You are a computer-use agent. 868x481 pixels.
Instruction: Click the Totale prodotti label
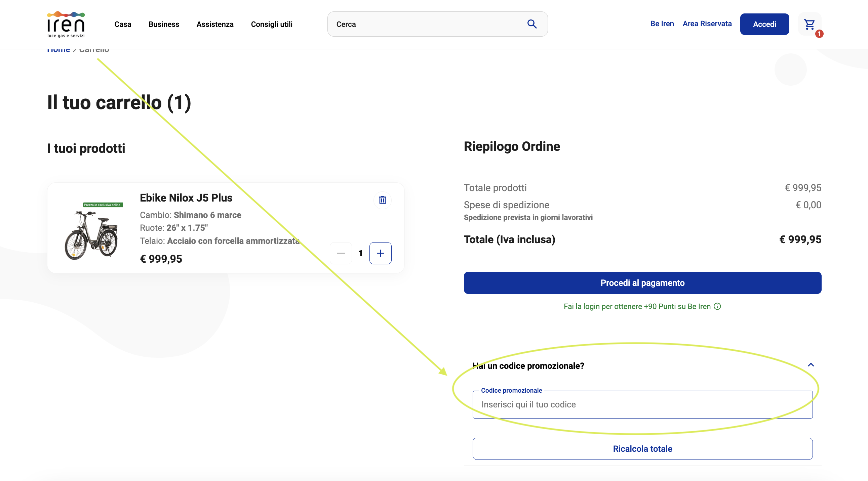495,187
